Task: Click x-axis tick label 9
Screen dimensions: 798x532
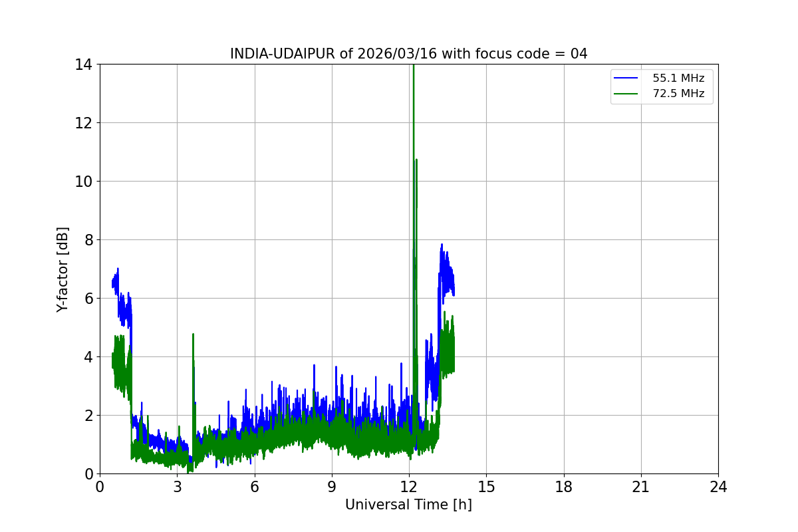Action: (332, 487)
